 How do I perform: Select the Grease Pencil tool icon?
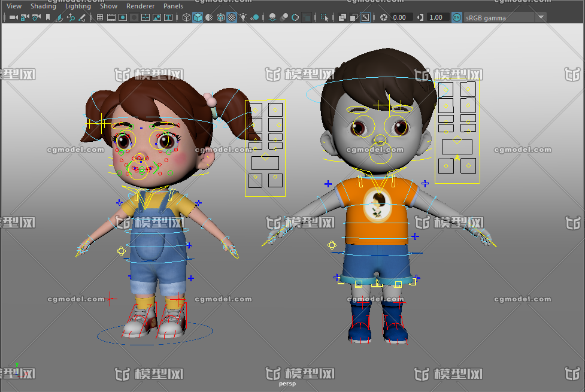pos(82,17)
